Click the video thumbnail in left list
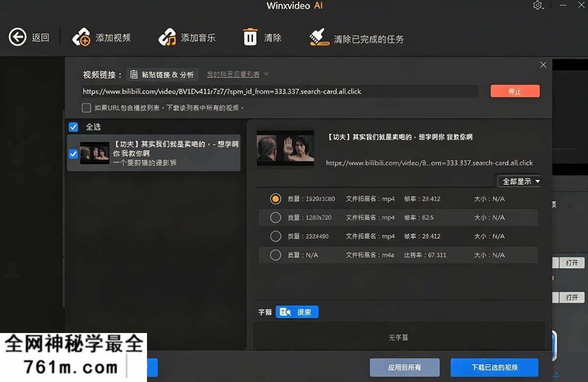Screen dimensions: 588x382 tap(95, 153)
